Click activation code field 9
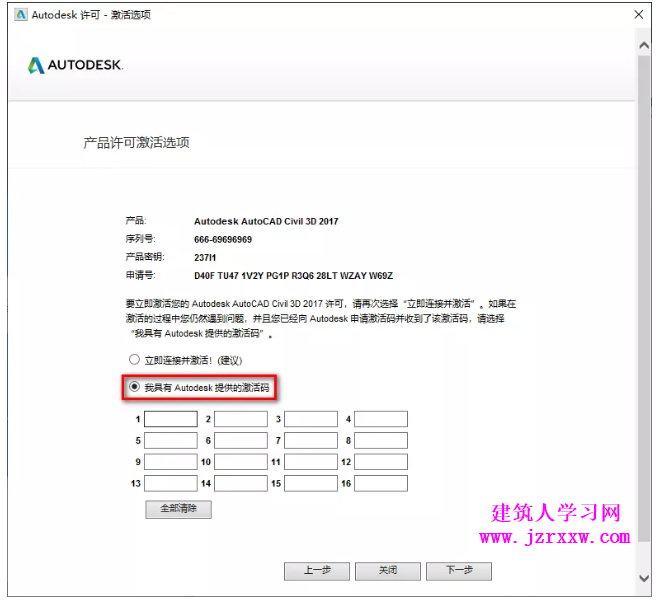Viewport: 657px width, 606px height. click(x=171, y=461)
